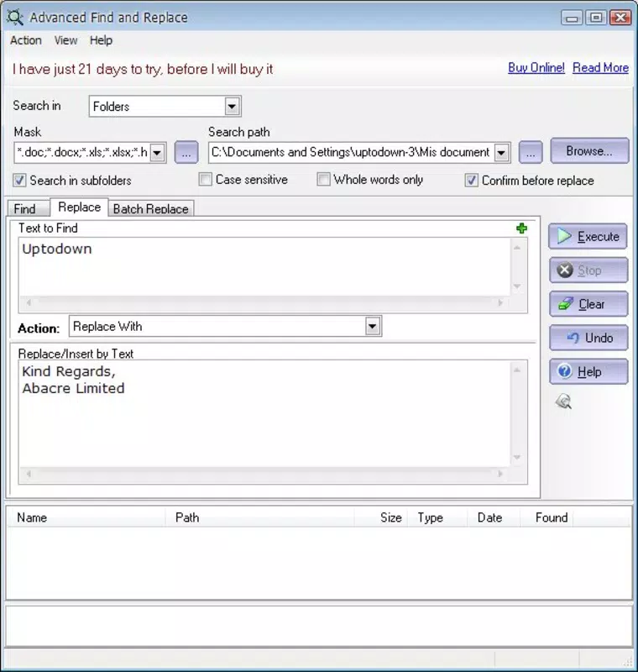Sort results by the Found column
This screenshot has height=672, width=638.
click(x=546, y=517)
